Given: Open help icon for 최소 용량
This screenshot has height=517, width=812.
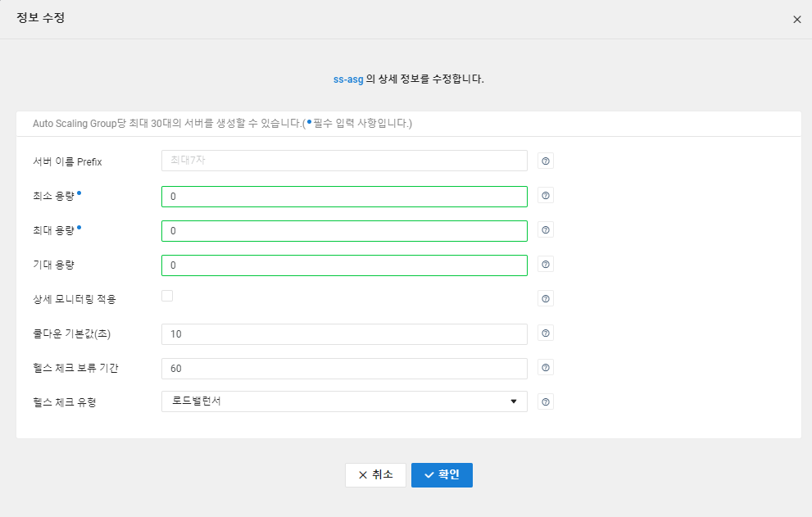Looking at the screenshot, I should click(546, 195).
